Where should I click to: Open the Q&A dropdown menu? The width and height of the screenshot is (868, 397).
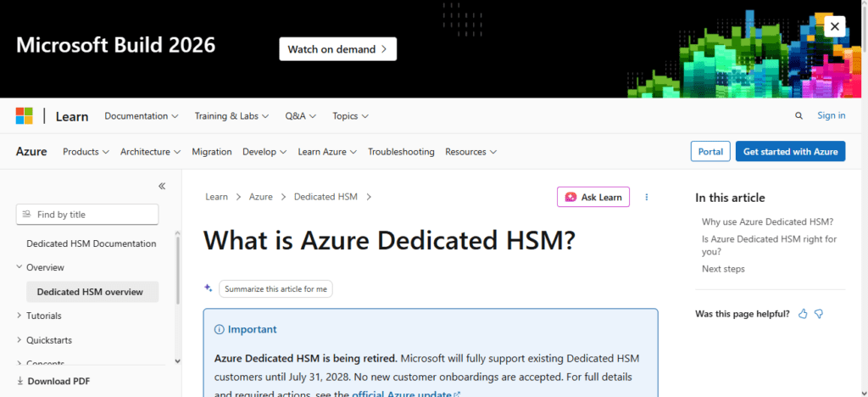click(301, 115)
